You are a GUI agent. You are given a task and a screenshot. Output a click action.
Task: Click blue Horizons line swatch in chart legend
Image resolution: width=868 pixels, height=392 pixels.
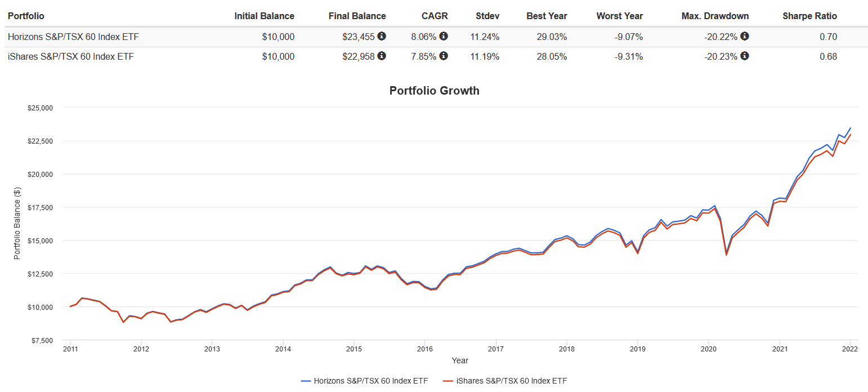coord(306,381)
